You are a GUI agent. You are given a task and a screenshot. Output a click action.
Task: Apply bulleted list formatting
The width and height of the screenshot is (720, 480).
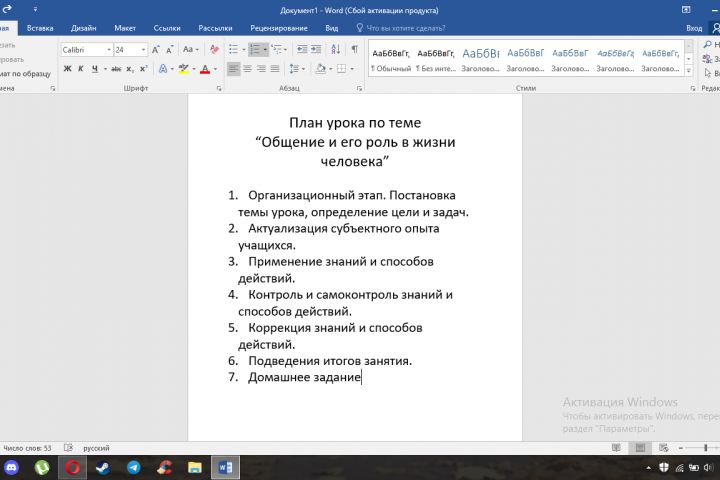pos(234,49)
